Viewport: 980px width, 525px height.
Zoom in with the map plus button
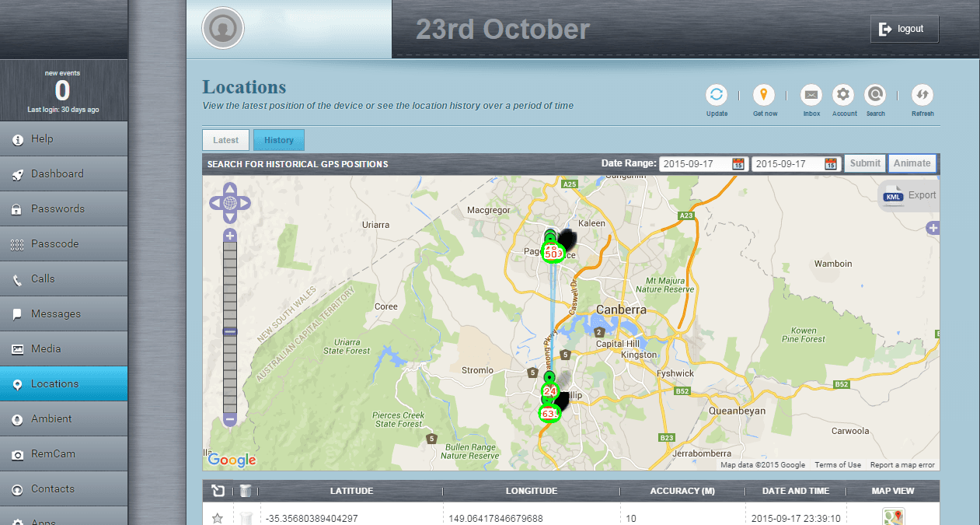pyautogui.click(x=230, y=235)
